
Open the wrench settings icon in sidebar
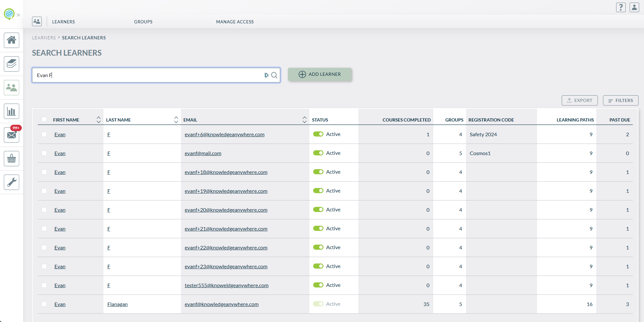click(x=12, y=182)
